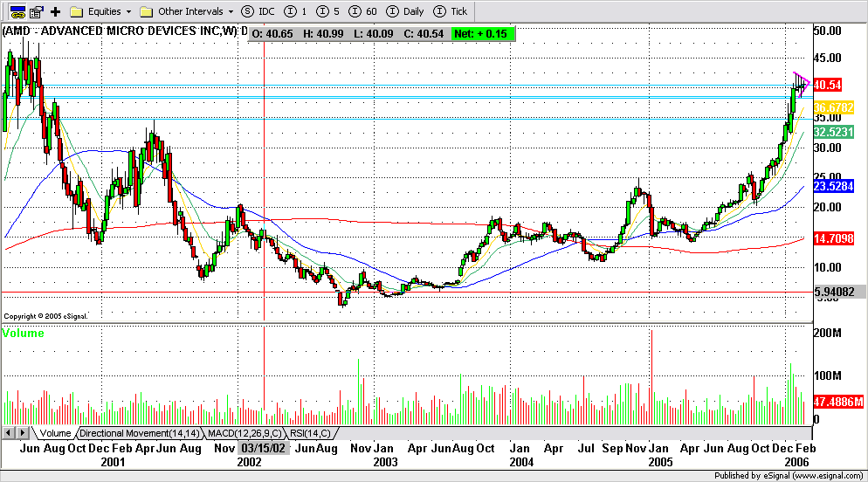Click the H: 40.99 high value
868x482 pixels.
click(x=323, y=34)
